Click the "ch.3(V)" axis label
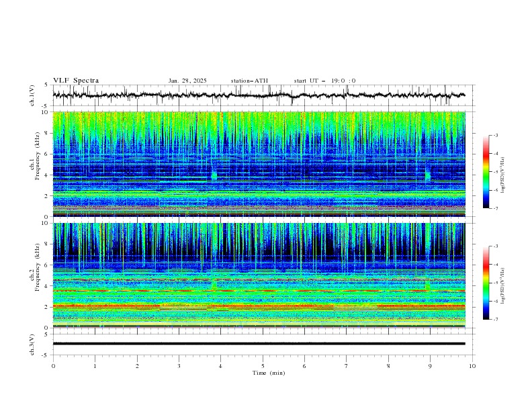532x411 pixels. click(32, 345)
